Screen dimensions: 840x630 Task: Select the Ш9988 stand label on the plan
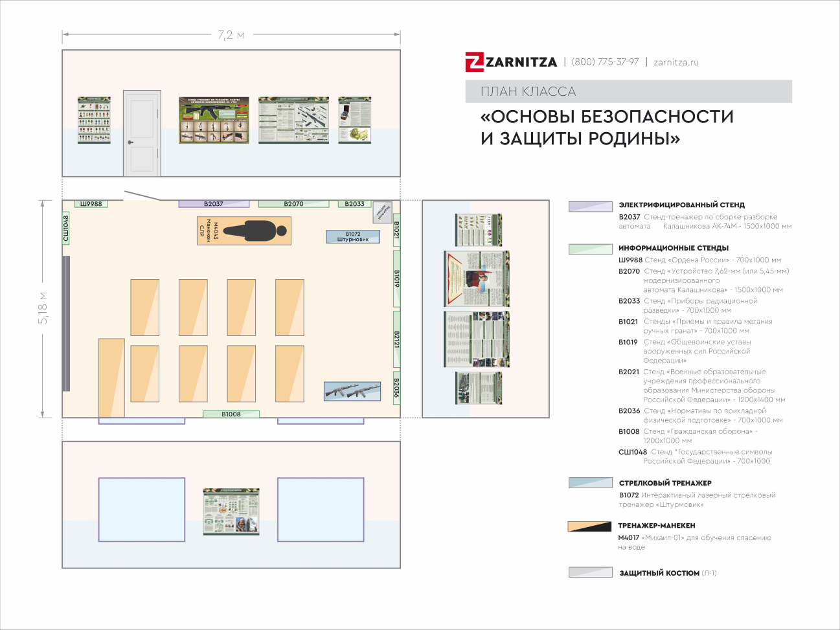pyautogui.click(x=91, y=204)
